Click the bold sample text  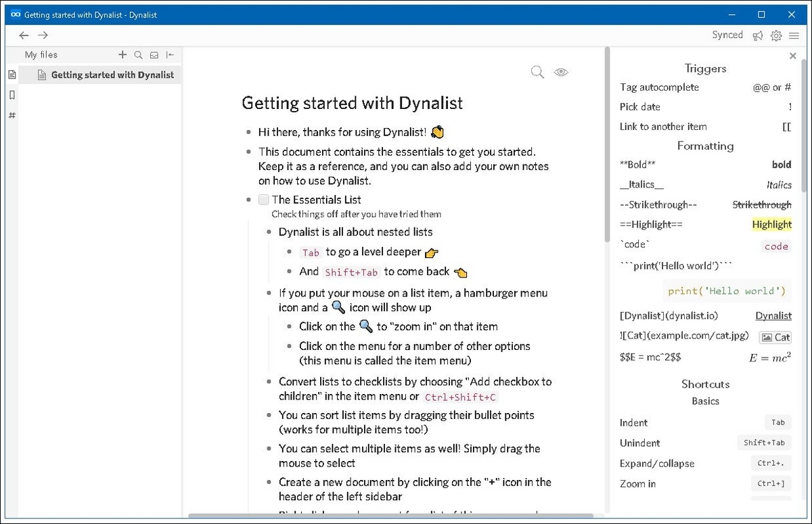(x=782, y=165)
